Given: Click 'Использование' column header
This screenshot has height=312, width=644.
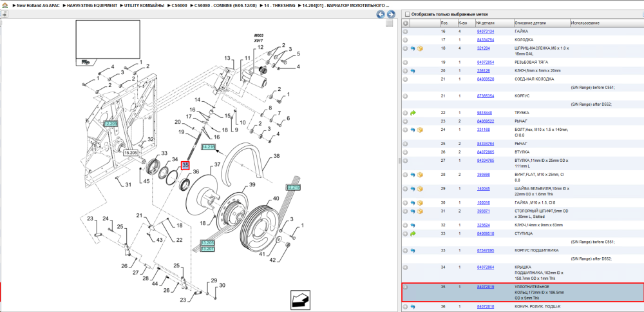Looking at the screenshot, I should tap(606, 23).
